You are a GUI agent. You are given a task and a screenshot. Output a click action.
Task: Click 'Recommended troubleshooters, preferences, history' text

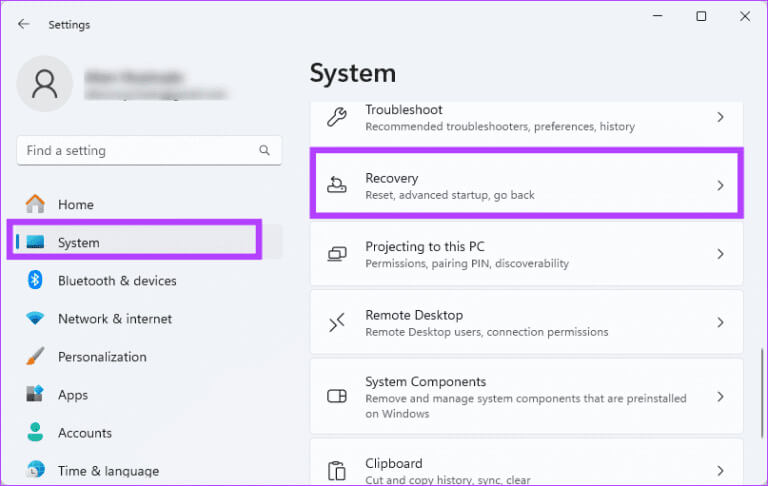(x=500, y=126)
